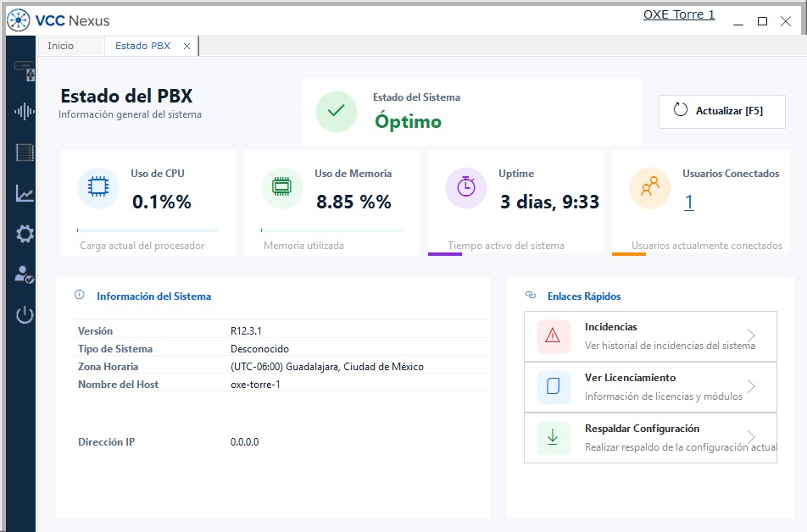This screenshot has width=807, height=532.
Task: Click the Estado del PBX page title
Action: tap(126, 96)
